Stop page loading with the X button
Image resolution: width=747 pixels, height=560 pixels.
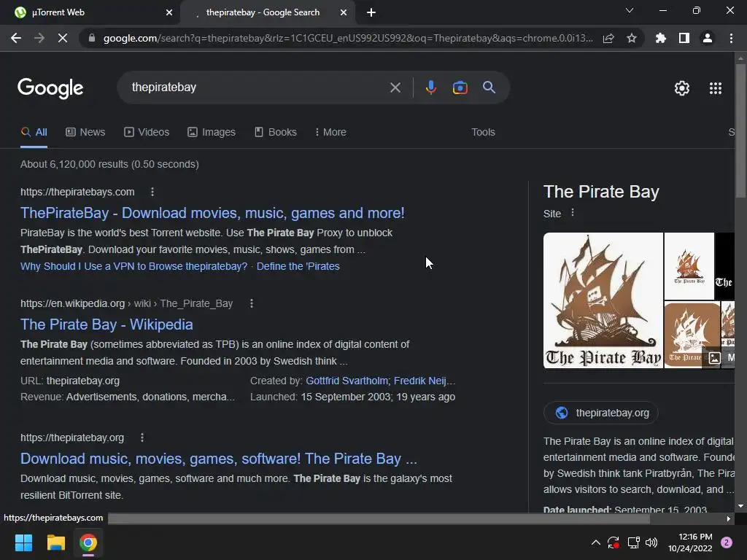pyautogui.click(x=63, y=38)
